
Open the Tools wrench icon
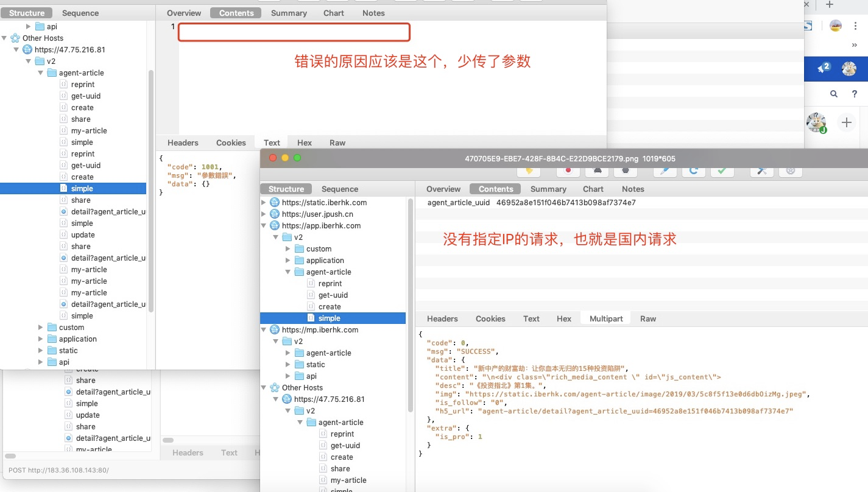761,170
